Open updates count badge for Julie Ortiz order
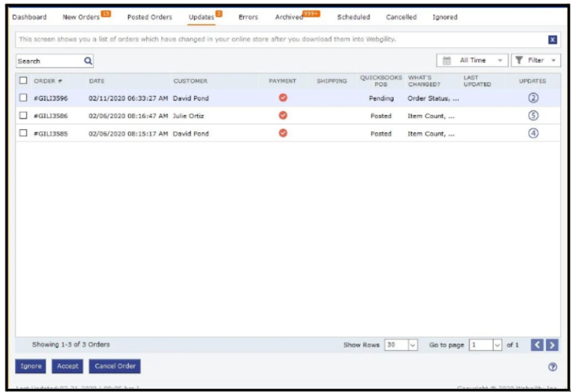Viewport: 571px width, 392px height. click(533, 115)
